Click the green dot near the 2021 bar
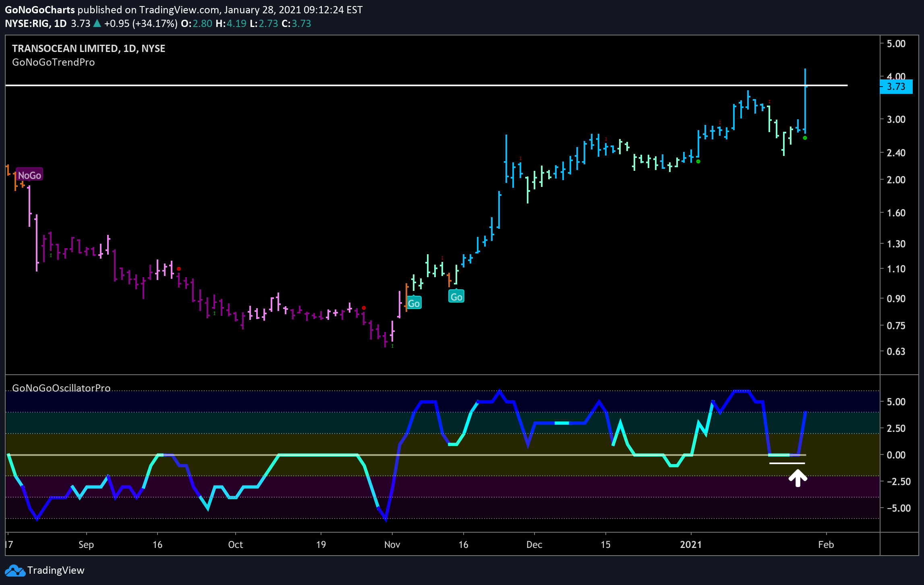The height and width of the screenshot is (585, 924). [698, 162]
